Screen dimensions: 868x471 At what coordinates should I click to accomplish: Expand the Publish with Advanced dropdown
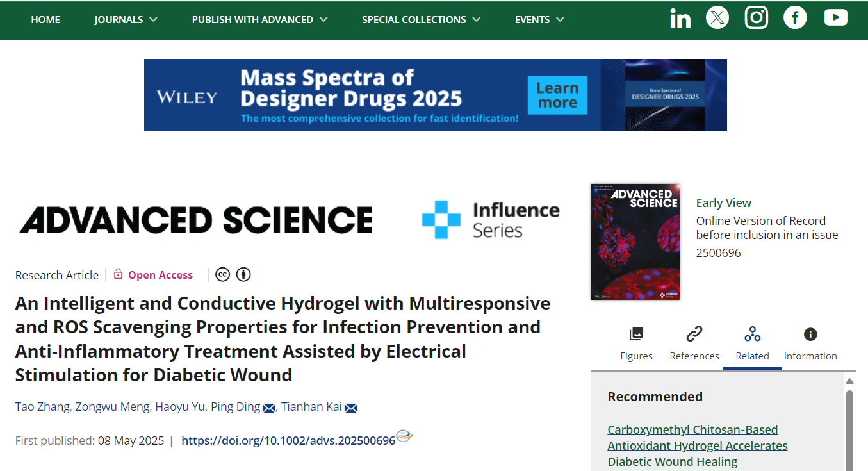pos(259,20)
